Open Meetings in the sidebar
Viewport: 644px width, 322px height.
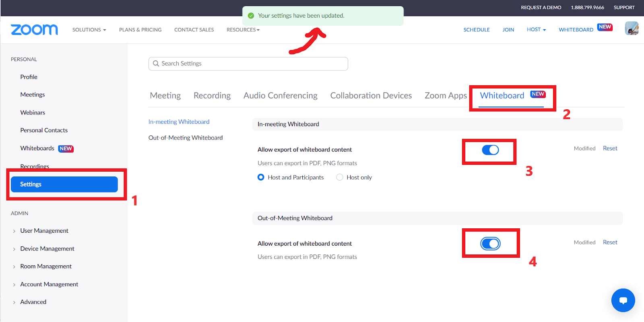point(33,94)
